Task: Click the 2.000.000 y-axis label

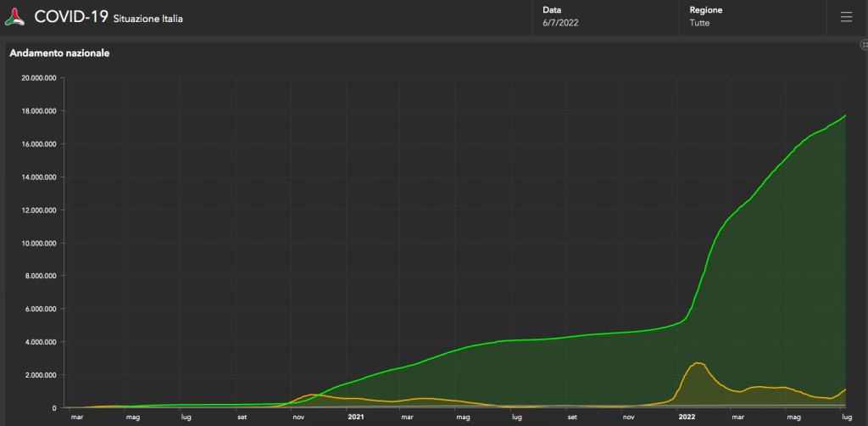Action: [x=38, y=375]
